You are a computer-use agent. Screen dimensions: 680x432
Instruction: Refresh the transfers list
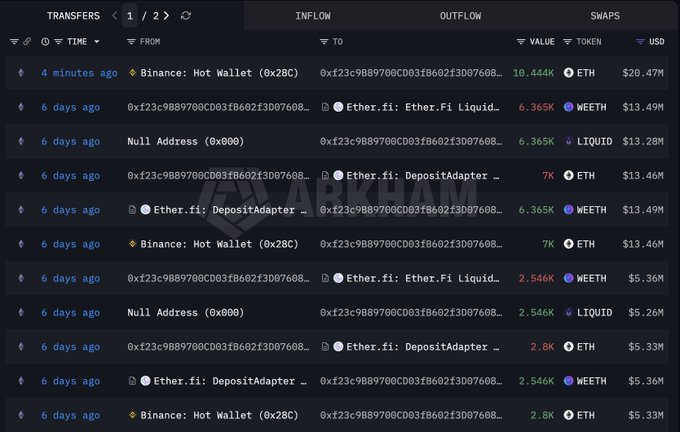186,16
